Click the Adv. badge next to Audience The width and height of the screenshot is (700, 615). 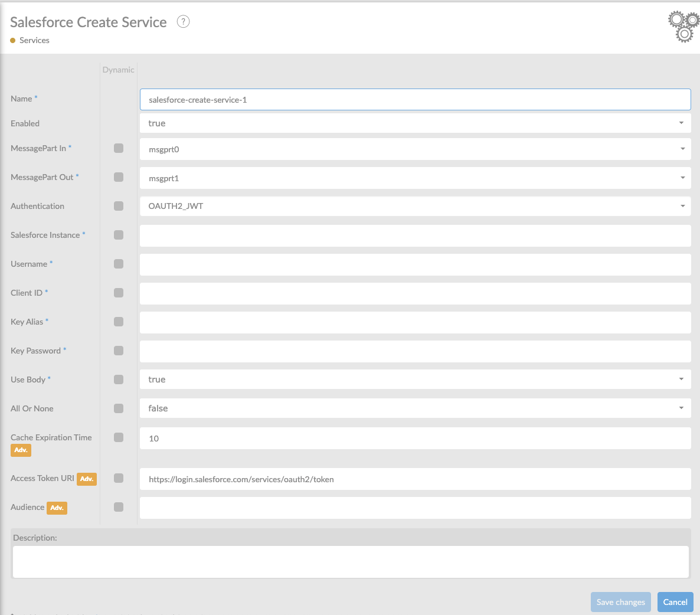[x=57, y=508]
